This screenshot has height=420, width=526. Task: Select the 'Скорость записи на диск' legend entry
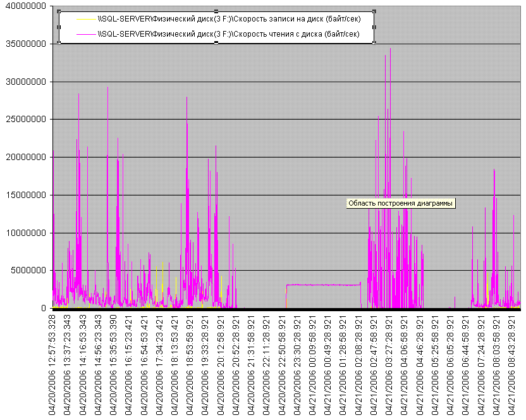227,19
